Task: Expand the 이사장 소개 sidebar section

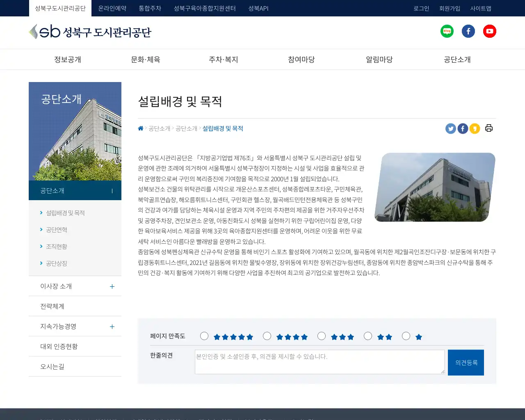Action: pyautogui.click(x=112, y=286)
